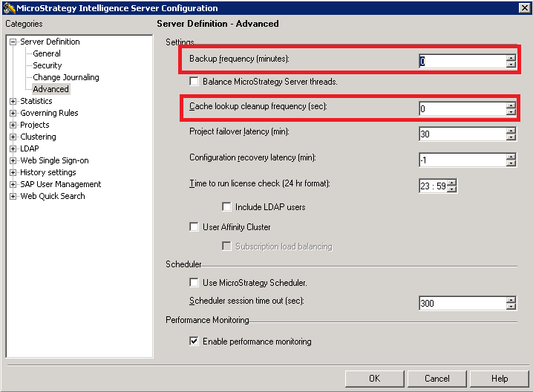Enable Balance MicroStrategy Server threads
The image size is (533, 392).
[194, 82]
